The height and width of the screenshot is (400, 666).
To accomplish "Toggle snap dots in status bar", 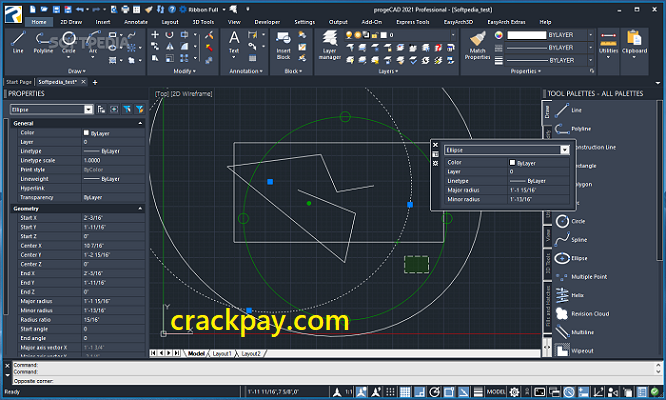I will (390, 392).
